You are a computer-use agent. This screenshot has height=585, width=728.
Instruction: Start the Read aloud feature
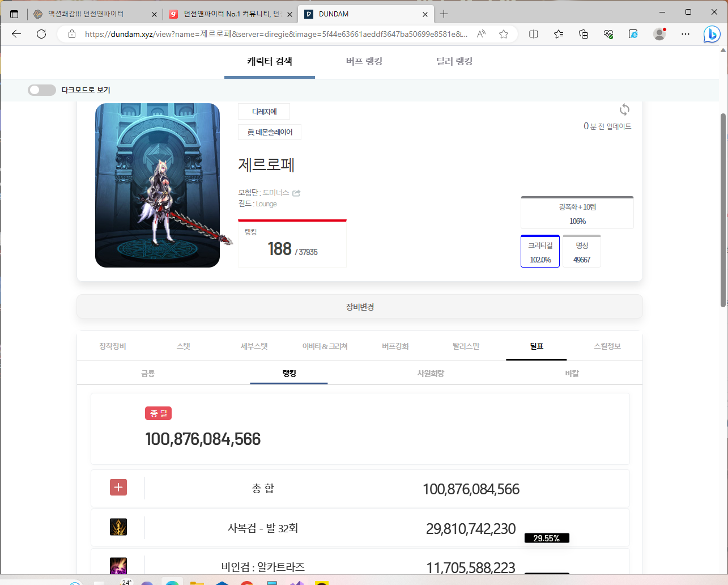tap(481, 34)
